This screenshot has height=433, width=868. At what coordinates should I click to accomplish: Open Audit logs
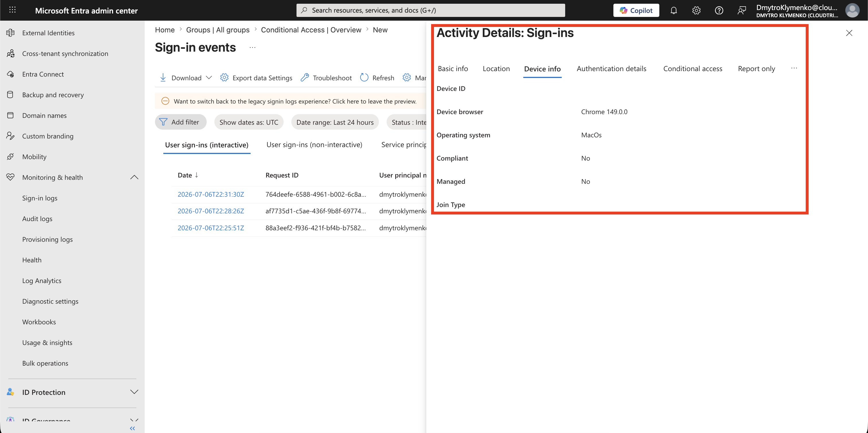click(x=37, y=219)
